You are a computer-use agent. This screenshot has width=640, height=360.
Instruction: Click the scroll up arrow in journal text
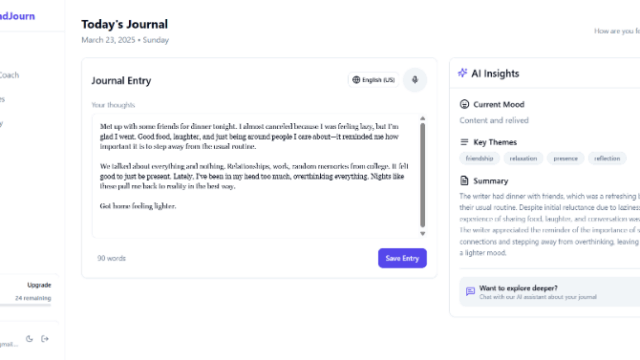422,119
